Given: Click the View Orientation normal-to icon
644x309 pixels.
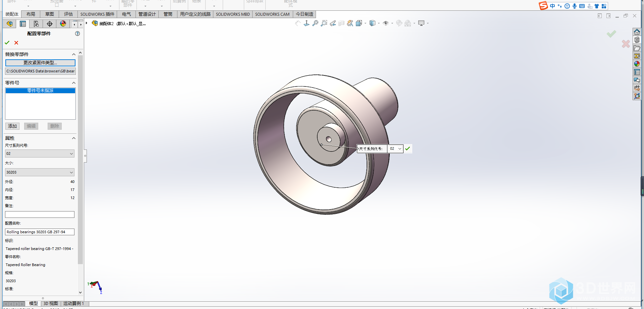Looking at the screenshot, I should point(307,23).
